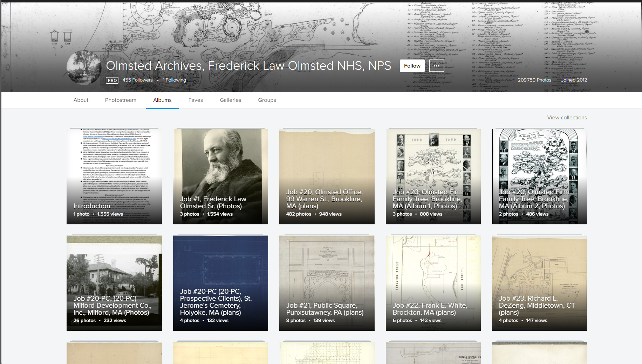Open the Groups tab

(x=267, y=100)
